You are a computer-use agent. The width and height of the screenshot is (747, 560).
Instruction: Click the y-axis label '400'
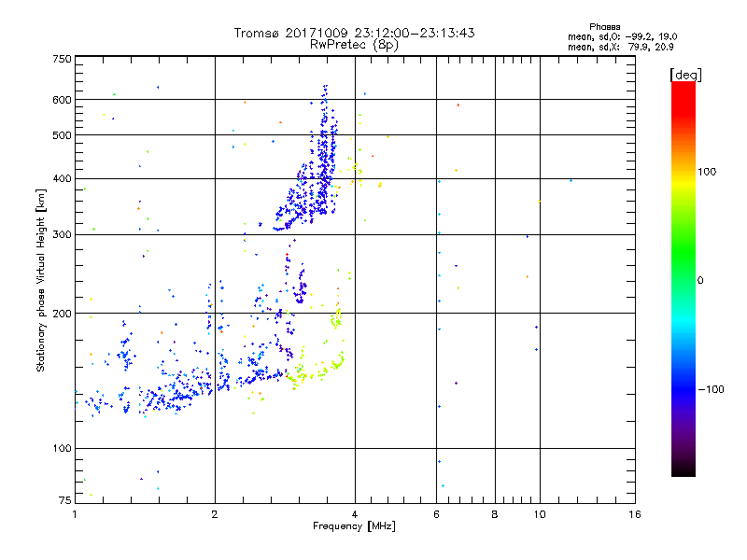pyautogui.click(x=62, y=178)
